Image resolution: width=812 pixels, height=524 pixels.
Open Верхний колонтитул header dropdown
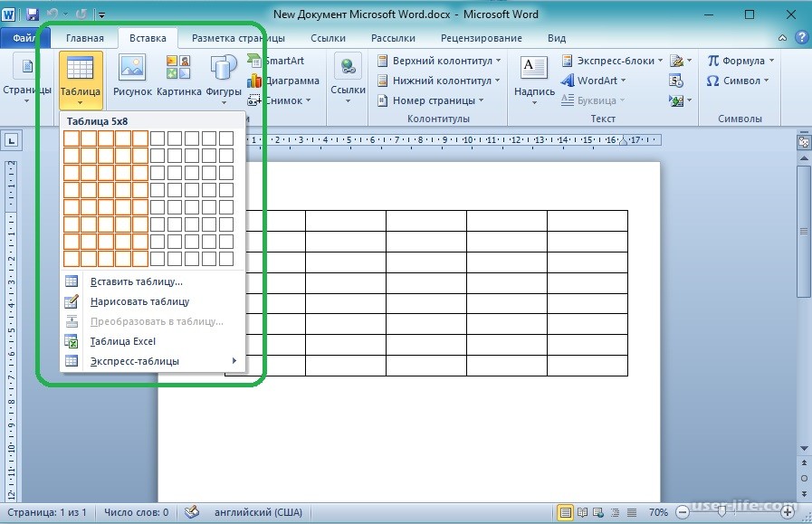tap(439, 61)
